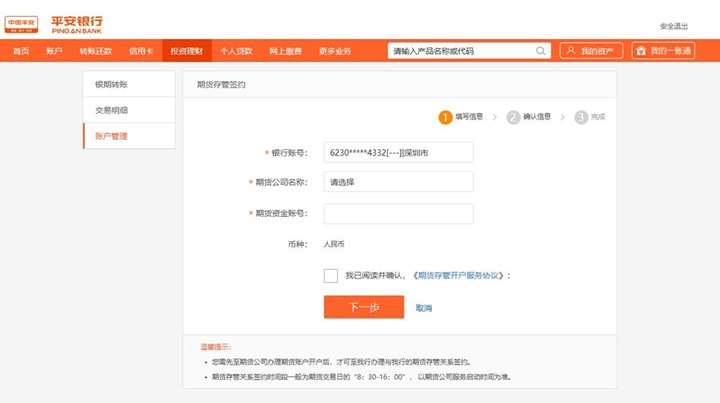The width and height of the screenshot is (720, 403).
Task: Click 安全退出 to log out
Action: (x=674, y=26)
